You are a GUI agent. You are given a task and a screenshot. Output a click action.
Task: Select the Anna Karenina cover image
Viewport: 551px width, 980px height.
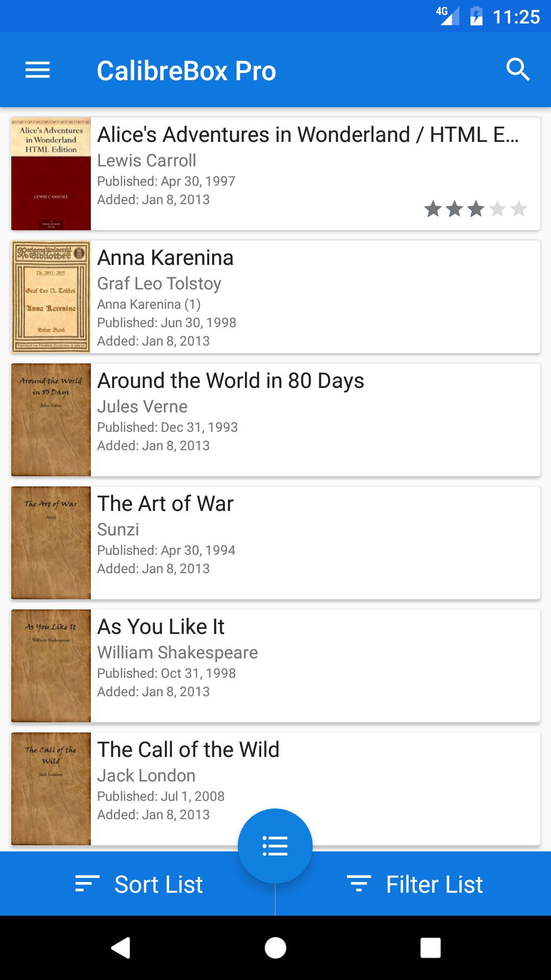pyautogui.click(x=51, y=297)
